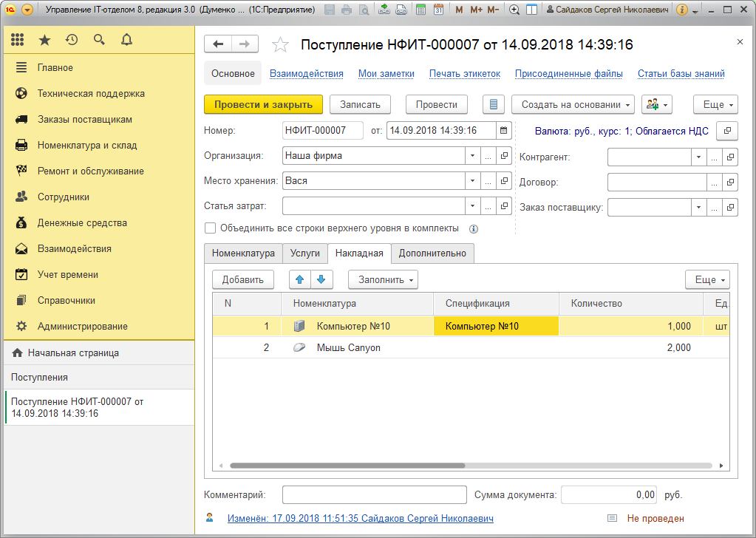
Task: Click the Добавить button
Action: click(243, 279)
